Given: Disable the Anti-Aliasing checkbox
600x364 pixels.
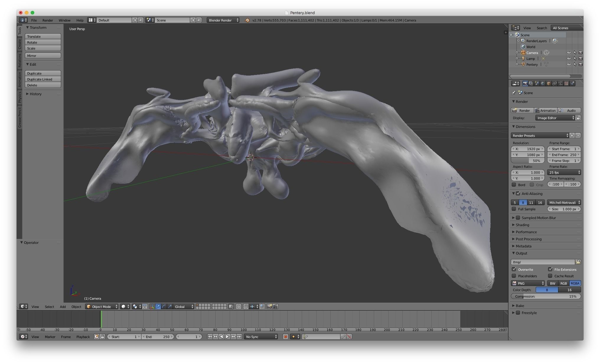Looking at the screenshot, I should click(x=518, y=194).
